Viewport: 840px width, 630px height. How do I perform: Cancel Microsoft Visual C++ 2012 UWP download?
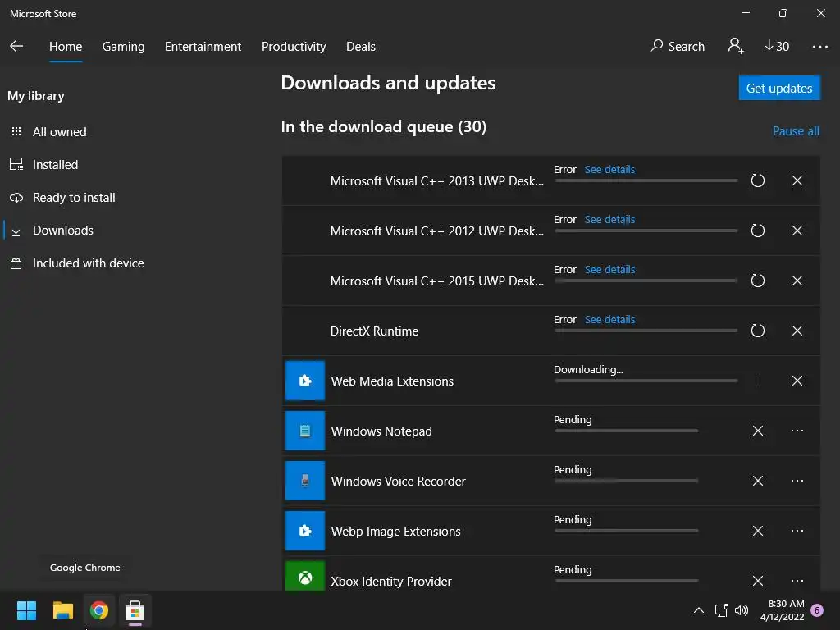(x=797, y=231)
